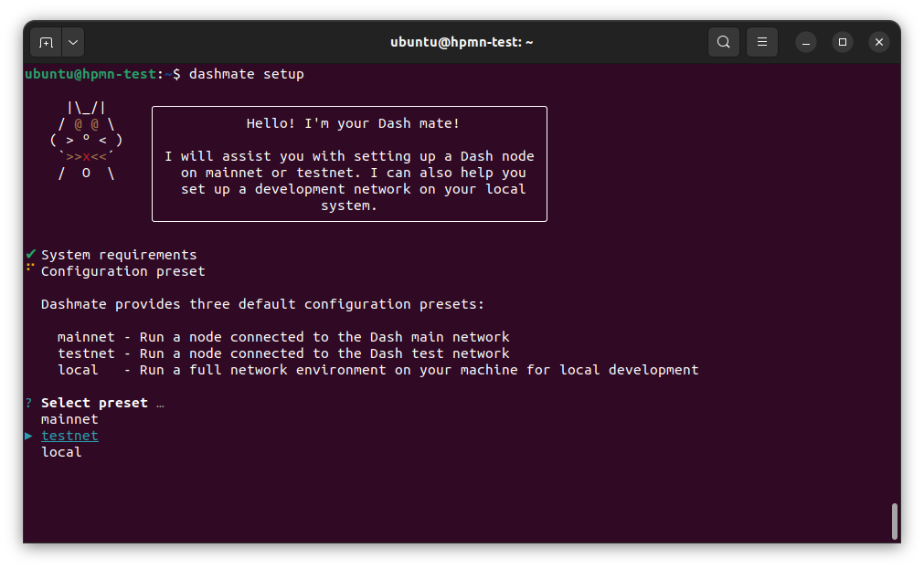
Task: Click the search icon in the header bar
Action: tap(723, 41)
